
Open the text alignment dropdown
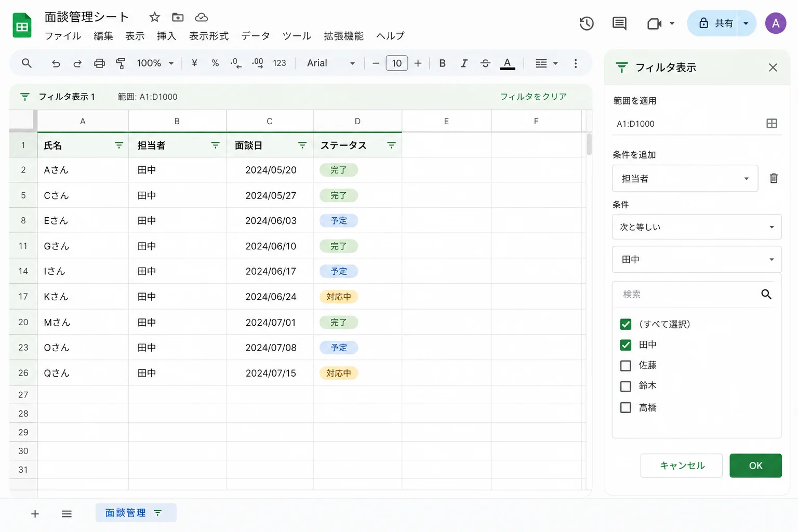pos(547,63)
